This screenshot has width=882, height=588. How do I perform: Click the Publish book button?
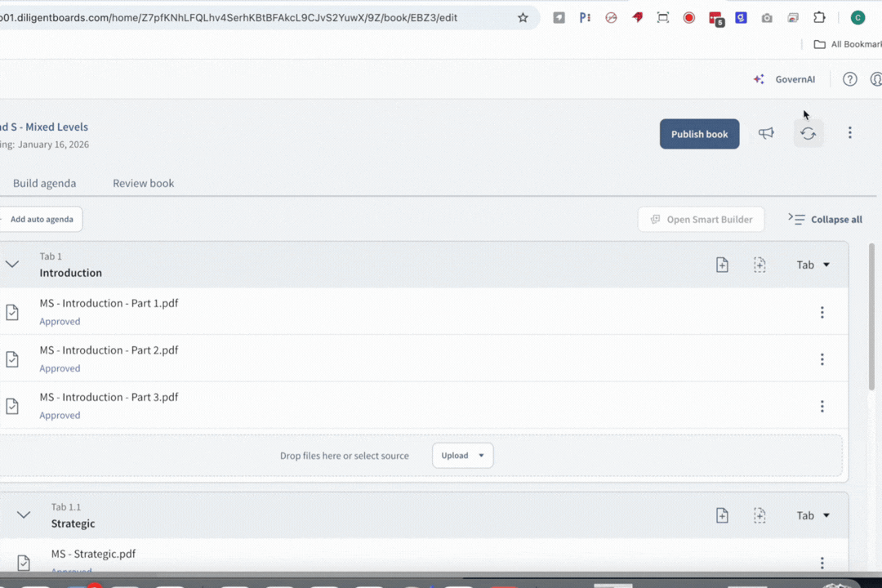[x=699, y=134]
